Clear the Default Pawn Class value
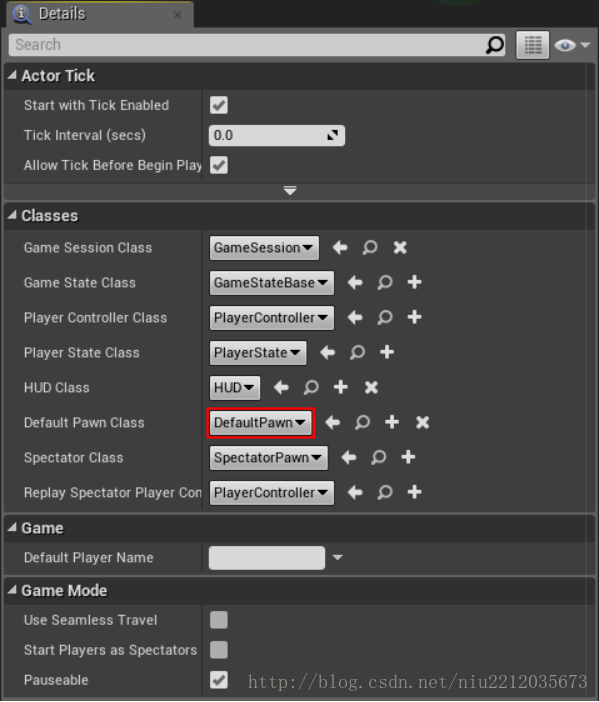 pos(422,422)
